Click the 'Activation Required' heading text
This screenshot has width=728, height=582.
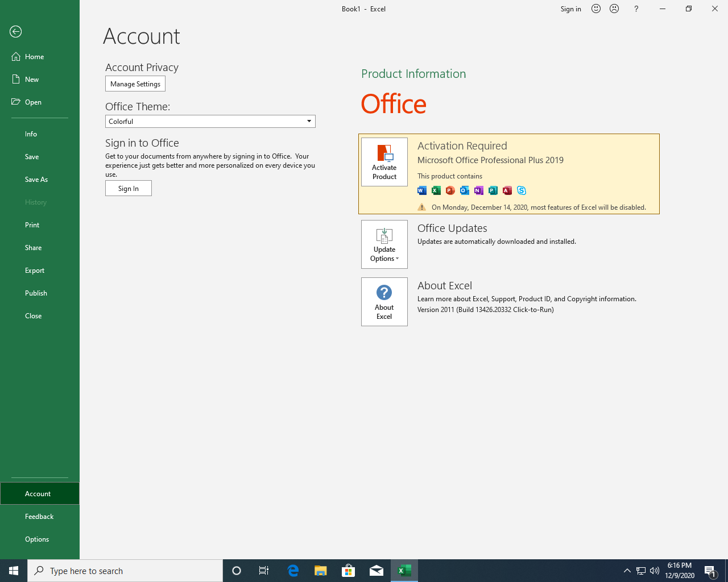coord(462,146)
